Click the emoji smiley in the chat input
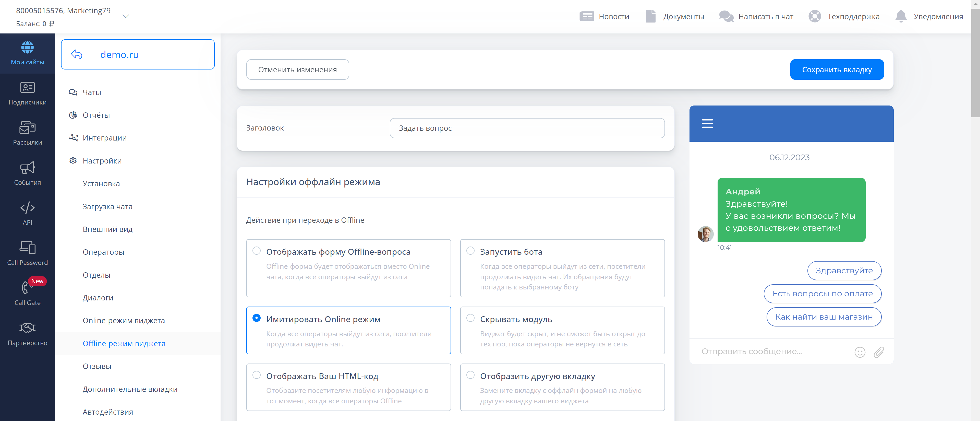This screenshot has width=980, height=421. pos(860,352)
